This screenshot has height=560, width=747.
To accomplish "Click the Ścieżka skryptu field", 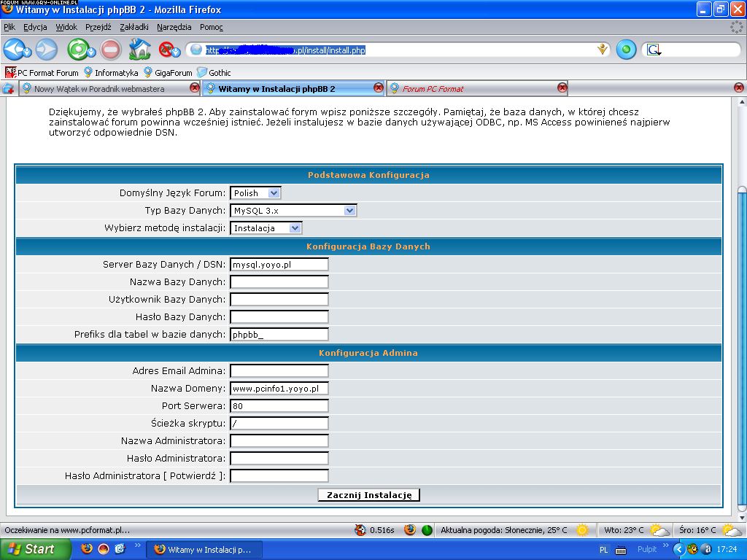I will [x=279, y=423].
